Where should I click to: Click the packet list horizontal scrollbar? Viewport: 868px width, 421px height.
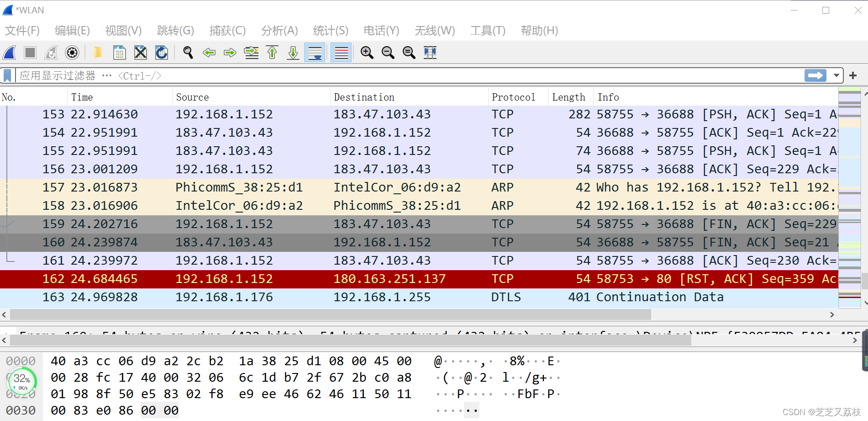[331, 314]
